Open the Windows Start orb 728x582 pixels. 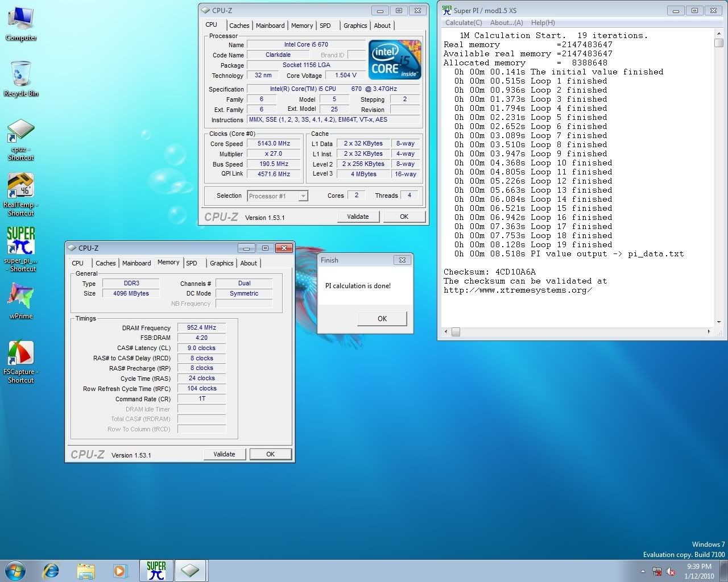(15, 571)
